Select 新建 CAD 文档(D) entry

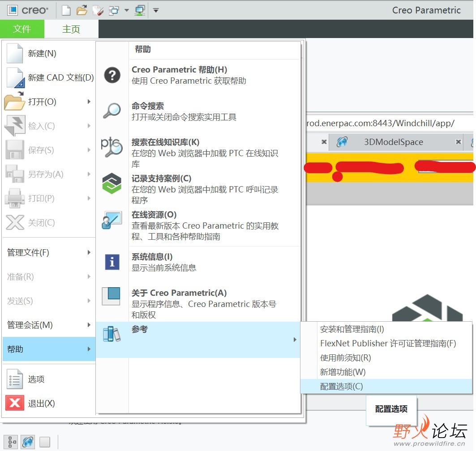(49, 78)
